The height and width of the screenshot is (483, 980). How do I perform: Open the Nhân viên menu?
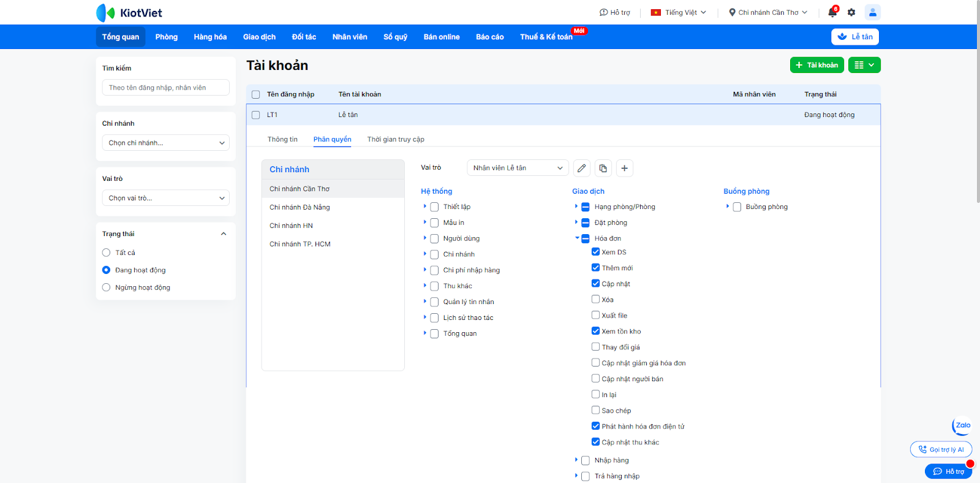pos(350,37)
